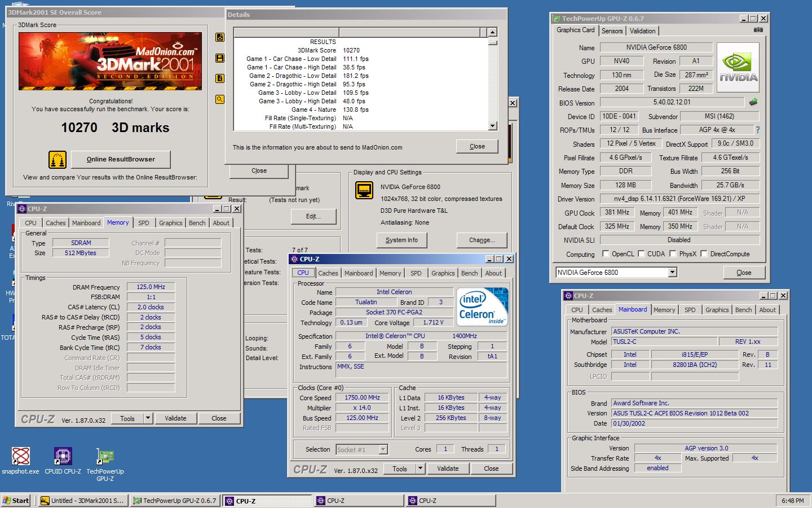Switch to Validation tab in GPU-Z

tap(642, 31)
